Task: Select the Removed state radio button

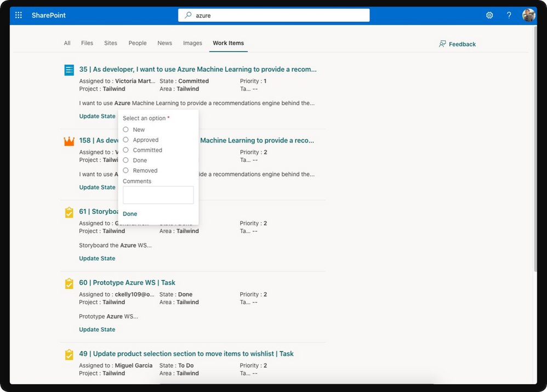Action: click(127, 170)
